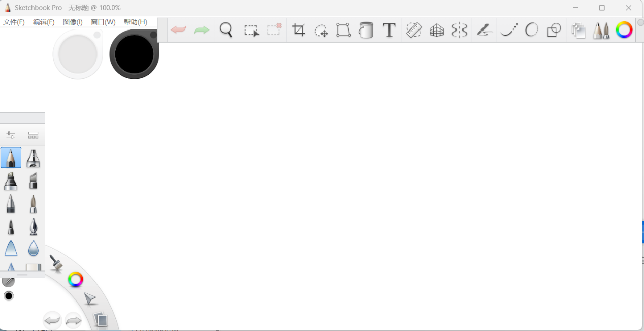The height and width of the screenshot is (331, 644).
Task: Toggle the Ruler guide tool
Action: click(414, 30)
